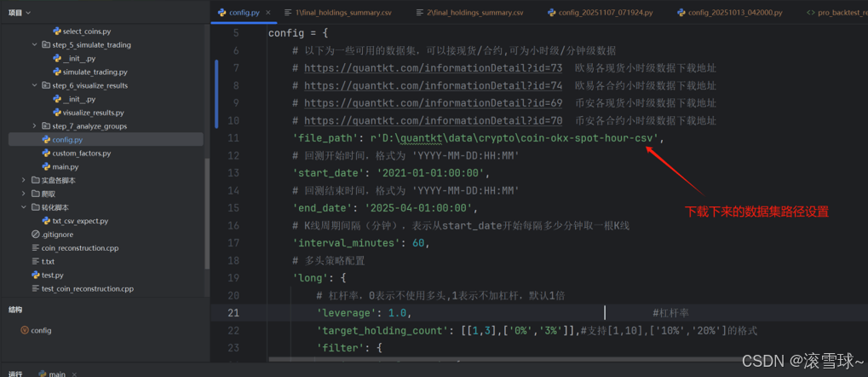Open the 2\final_holdings_summary.csv tab
The height and width of the screenshot is (377, 868).
(469, 12)
